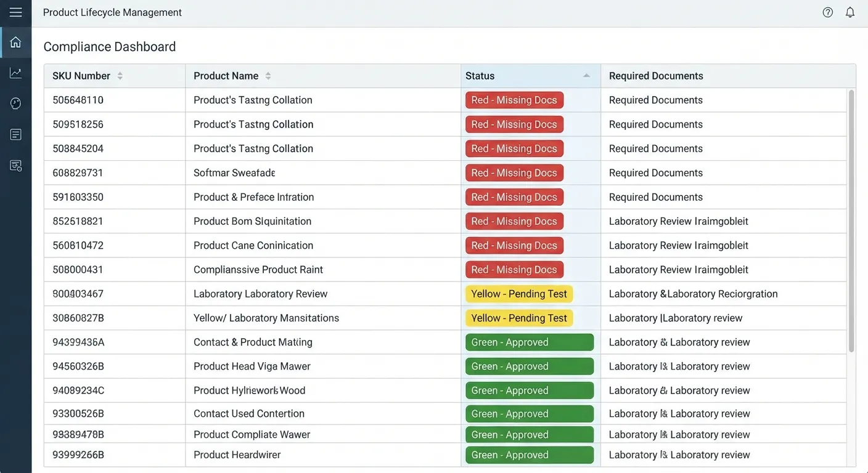Open Softmar Sweafade product
Screen dimensions: 868x473
[234, 173]
